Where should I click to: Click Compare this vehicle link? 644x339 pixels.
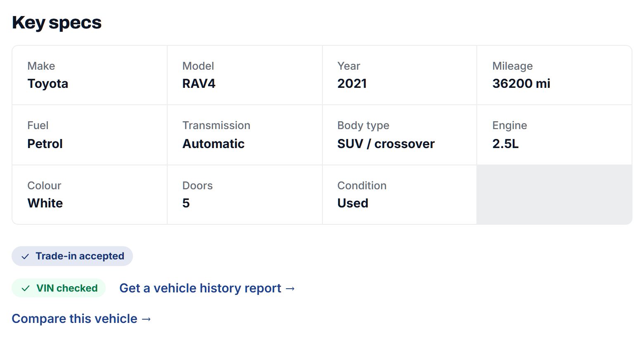(x=82, y=318)
